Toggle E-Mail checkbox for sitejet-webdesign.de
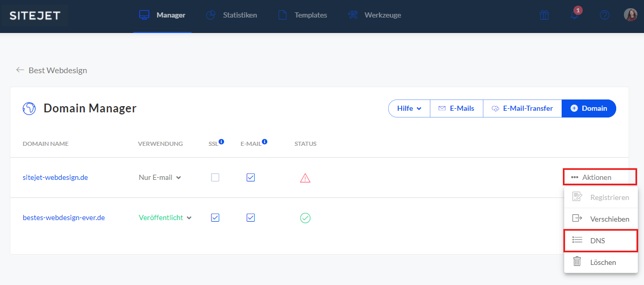The height and width of the screenshot is (285, 644). click(x=251, y=177)
